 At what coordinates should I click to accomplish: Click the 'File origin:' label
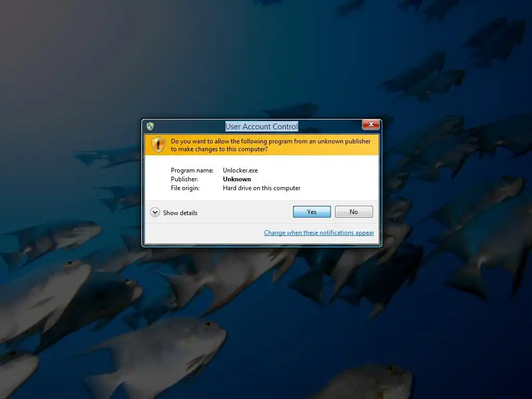185,188
